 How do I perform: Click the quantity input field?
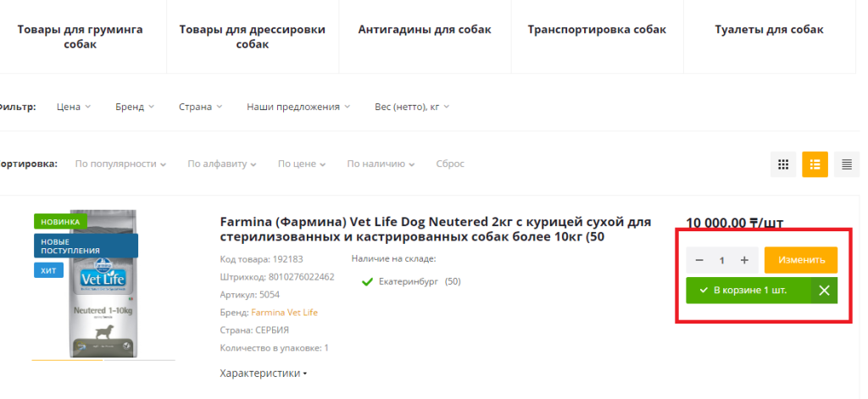[x=722, y=260]
